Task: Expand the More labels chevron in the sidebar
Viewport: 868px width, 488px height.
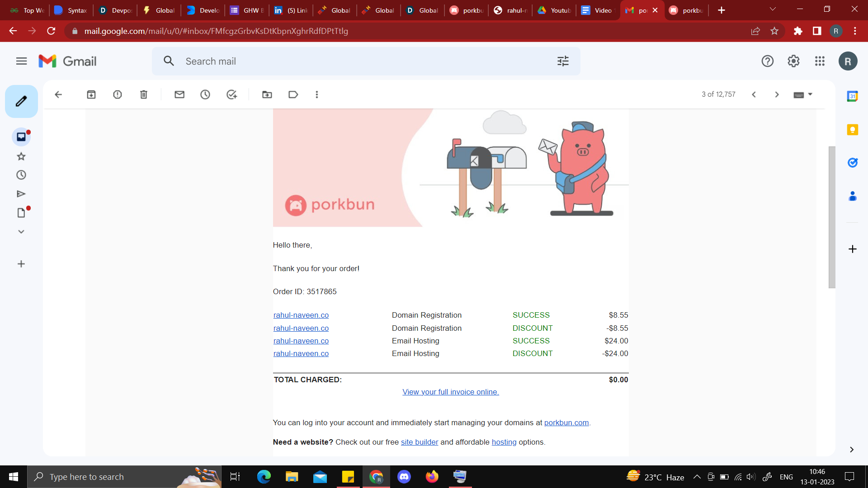Action: [x=21, y=232]
